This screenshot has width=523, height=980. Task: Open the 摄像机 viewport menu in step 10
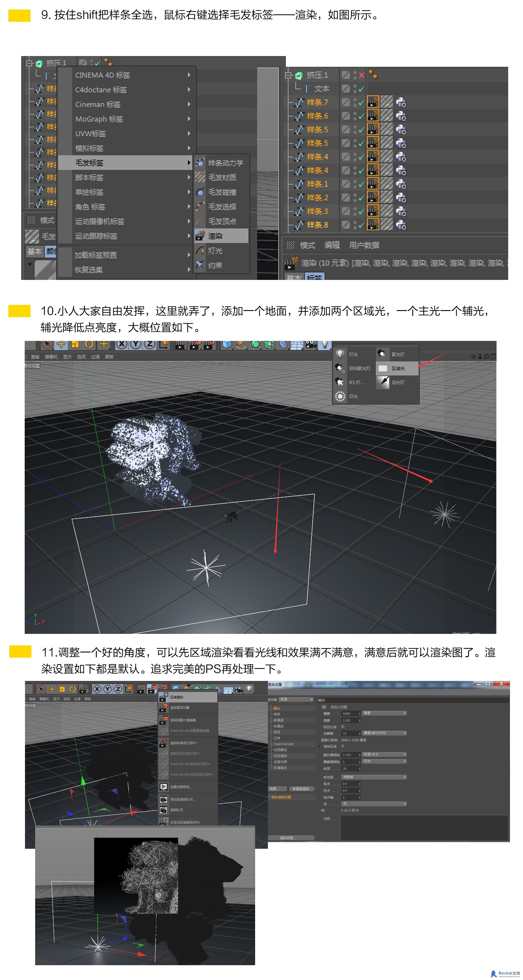pyautogui.click(x=51, y=357)
